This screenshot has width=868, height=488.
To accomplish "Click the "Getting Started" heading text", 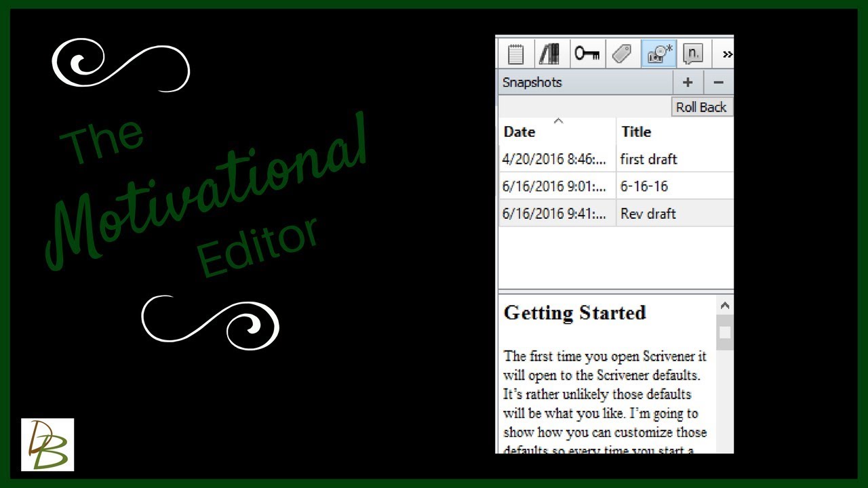I will coord(574,313).
